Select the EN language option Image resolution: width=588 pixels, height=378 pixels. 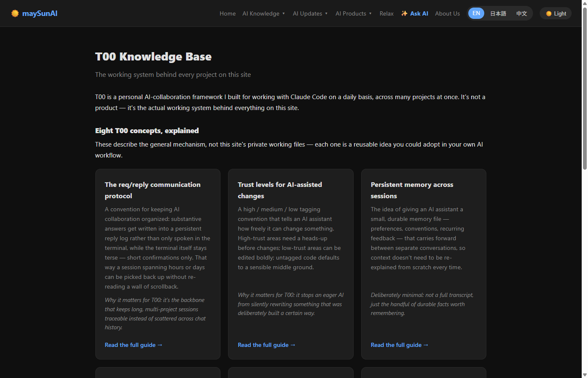[x=476, y=13]
